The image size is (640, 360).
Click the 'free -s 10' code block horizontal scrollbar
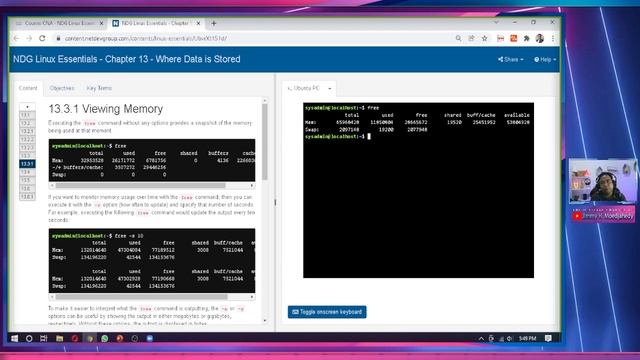coord(141,297)
